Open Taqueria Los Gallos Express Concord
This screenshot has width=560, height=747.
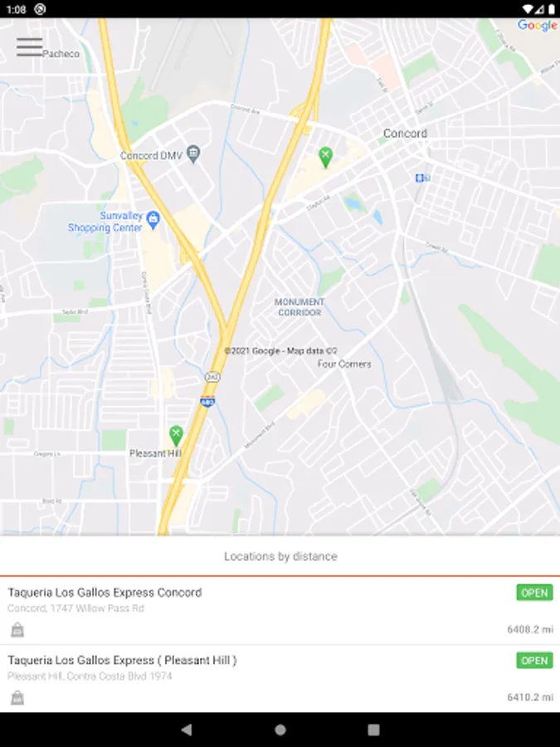pos(280,611)
